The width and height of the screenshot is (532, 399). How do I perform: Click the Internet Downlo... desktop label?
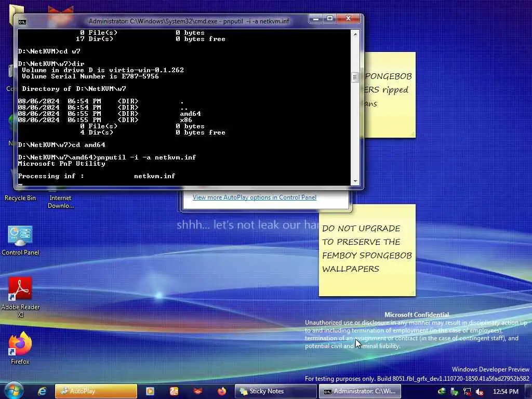click(x=60, y=202)
